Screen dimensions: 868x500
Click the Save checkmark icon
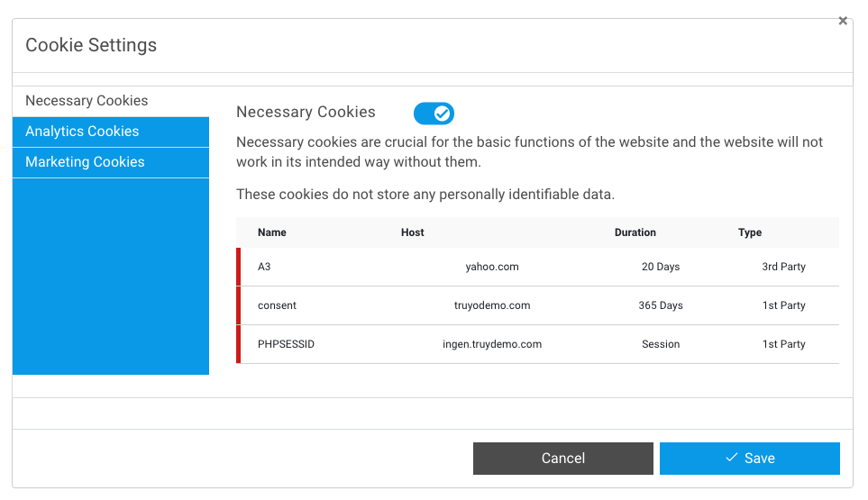(732, 458)
